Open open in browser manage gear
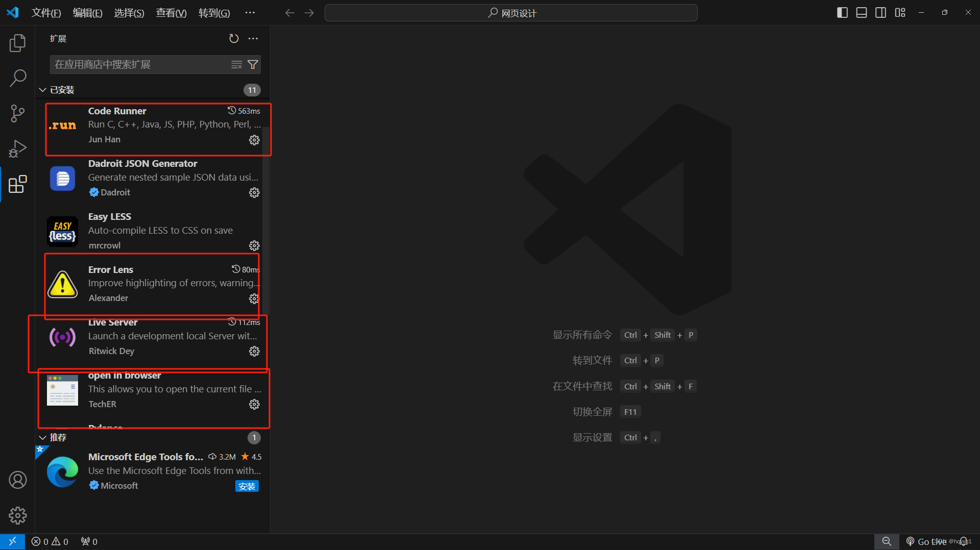Viewport: 980px width, 550px height. click(x=254, y=404)
